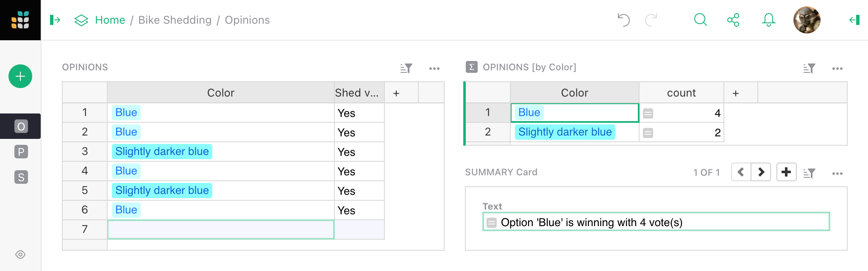This screenshot has width=868, height=271.
Task: Go to next card record
Action: point(761,172)
